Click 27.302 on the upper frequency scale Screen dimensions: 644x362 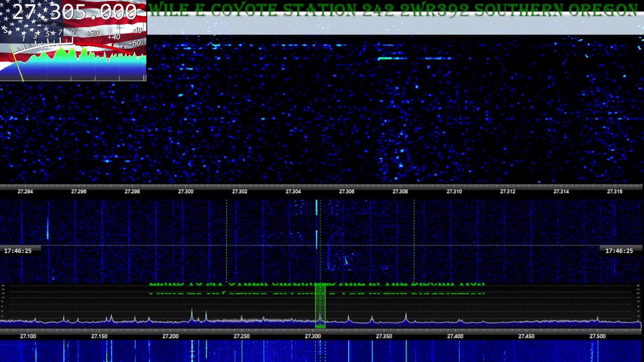[x=239, y=192]
